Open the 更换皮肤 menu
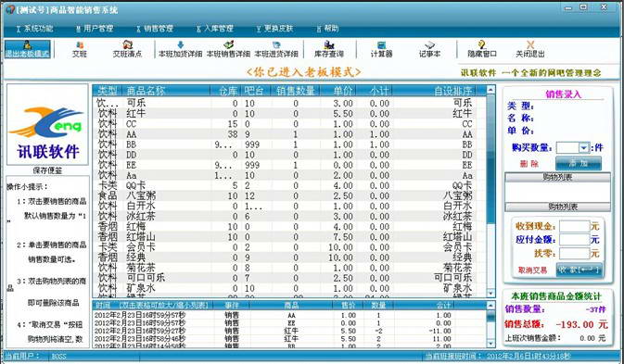 275,29
